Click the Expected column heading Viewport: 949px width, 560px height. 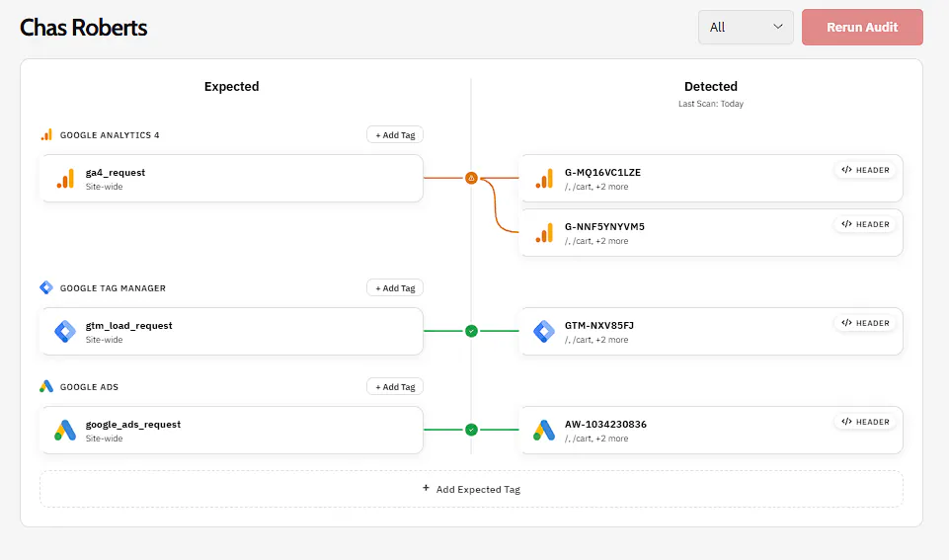point(231,87)
